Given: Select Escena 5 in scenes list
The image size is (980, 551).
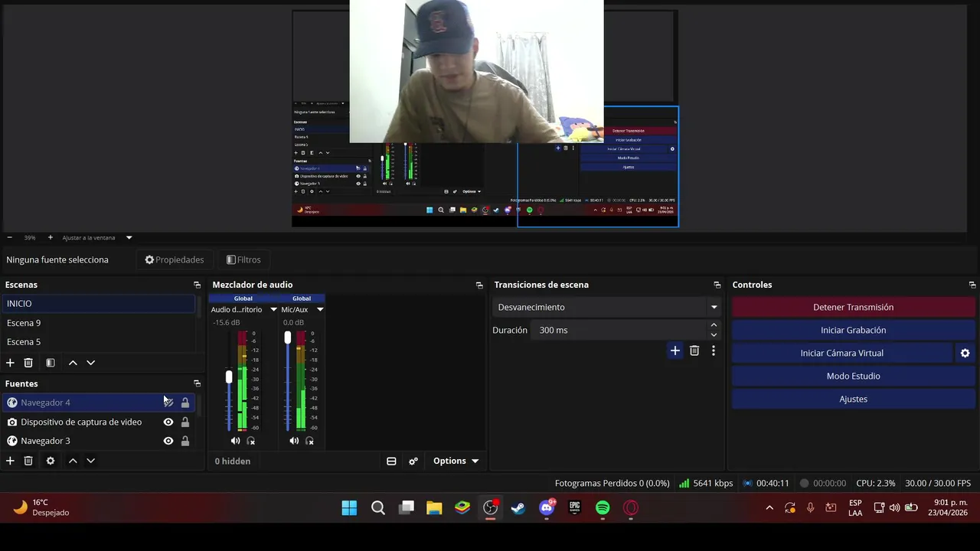Looking at the screenshot, I should (x=100, y=342).
